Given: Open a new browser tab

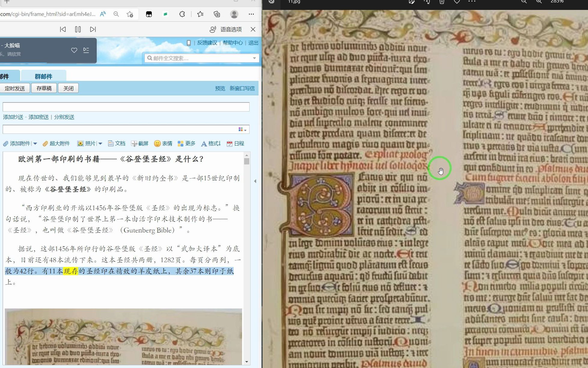Looking at the screenshot, I should point(7,2).
